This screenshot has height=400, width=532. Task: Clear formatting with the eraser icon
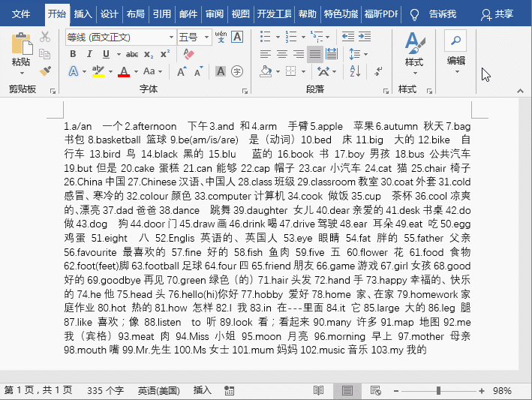[x=188, y=54]
